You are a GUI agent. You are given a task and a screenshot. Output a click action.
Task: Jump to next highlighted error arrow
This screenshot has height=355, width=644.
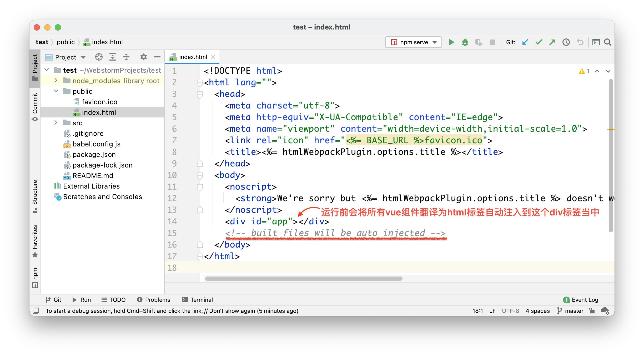coord(608,71)
